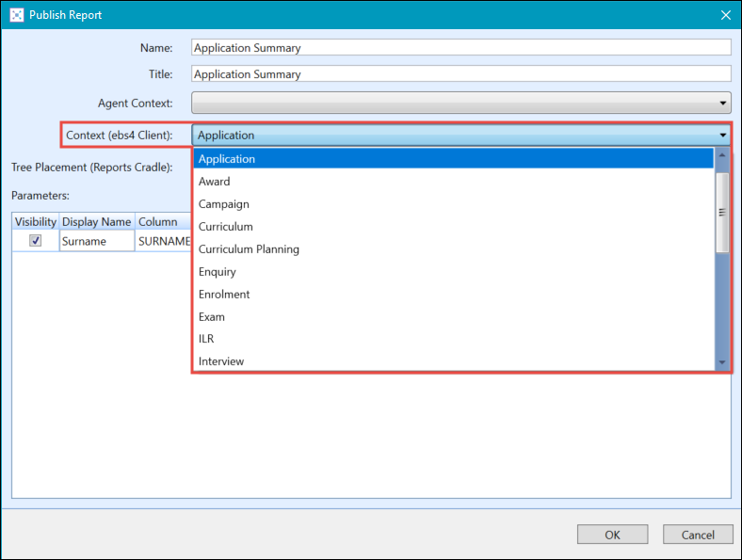Viewport: 742px width, 560px height.
Task: Click the Cancel button
Action: (x=698, y=535)
